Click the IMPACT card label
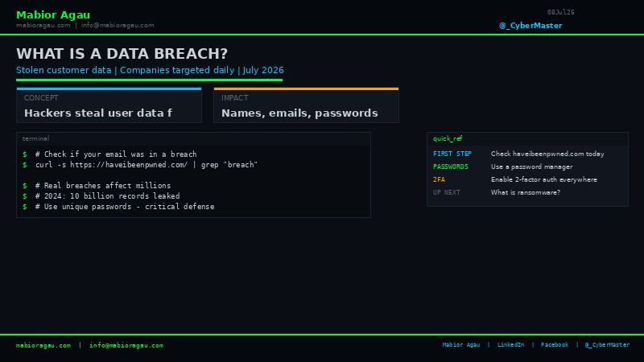644x362 pixels. click(x=235, y=97)
